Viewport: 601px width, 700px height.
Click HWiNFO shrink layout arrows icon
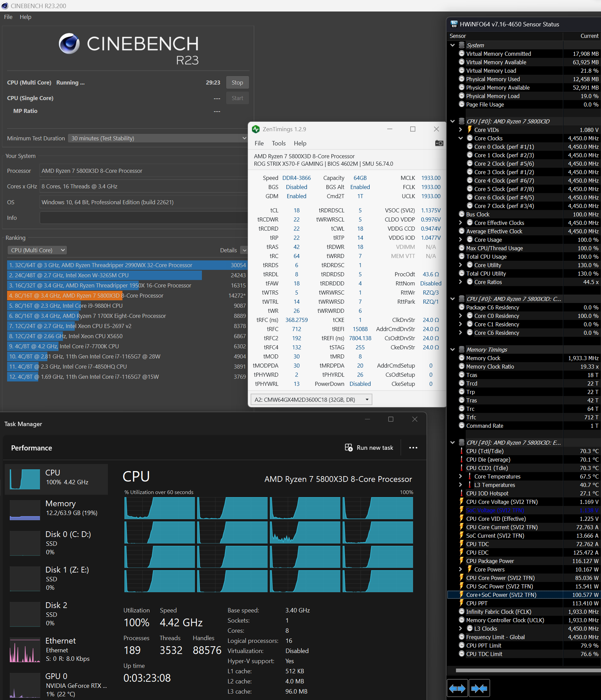(479, 688)
